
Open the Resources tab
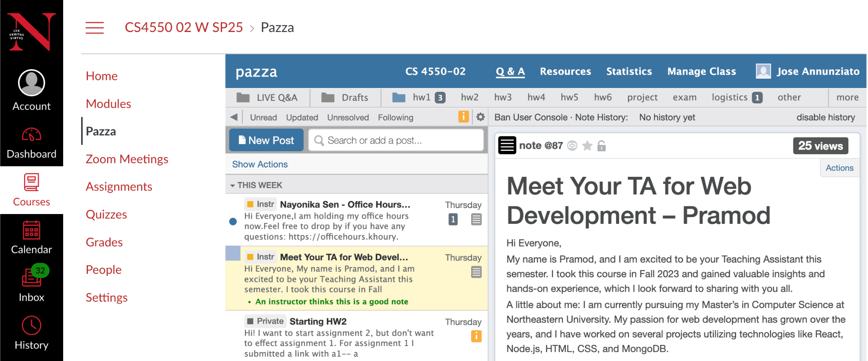565,71
